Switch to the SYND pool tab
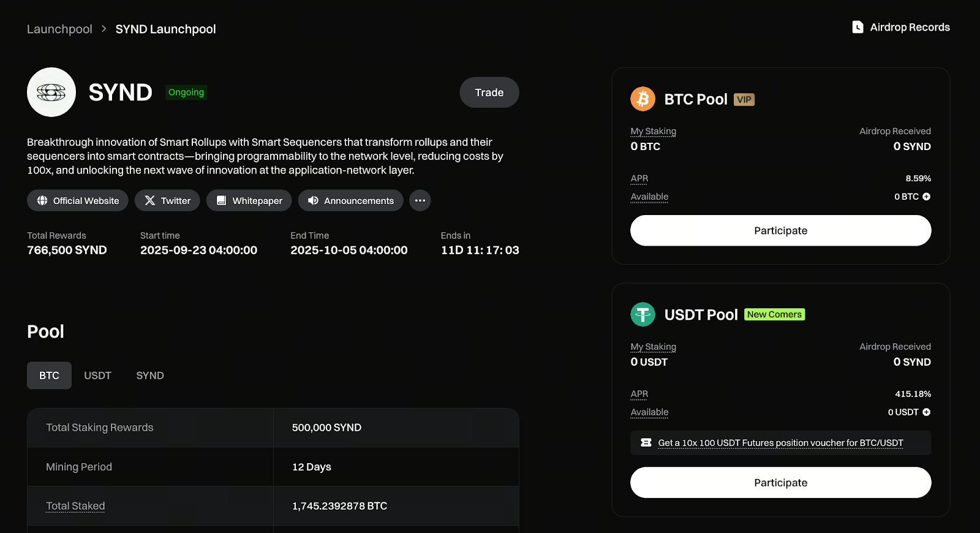The height and width of the screenshot is (533, 980). click(150, 376)
